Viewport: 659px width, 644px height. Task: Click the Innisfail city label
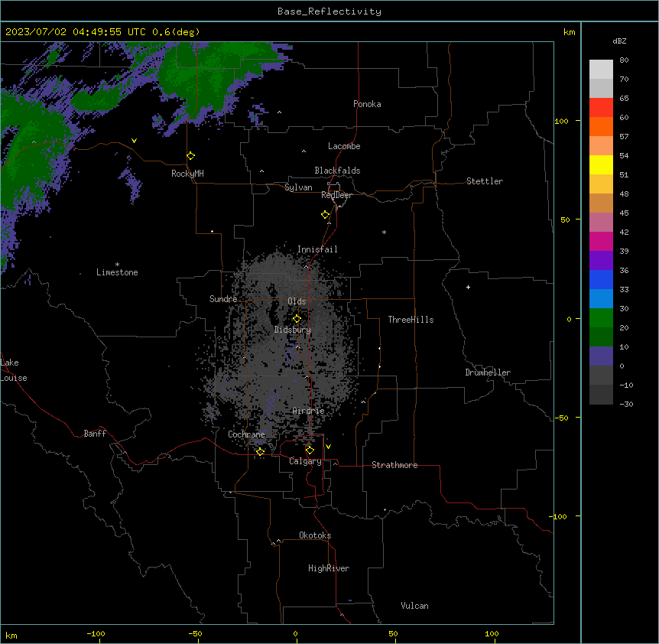[x=317, y=249]
